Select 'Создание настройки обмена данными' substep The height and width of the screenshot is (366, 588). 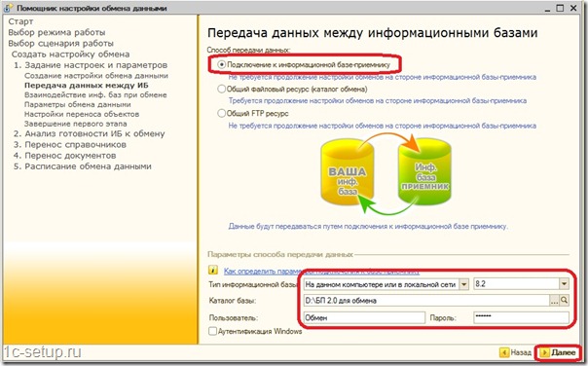tap(96, 75)
